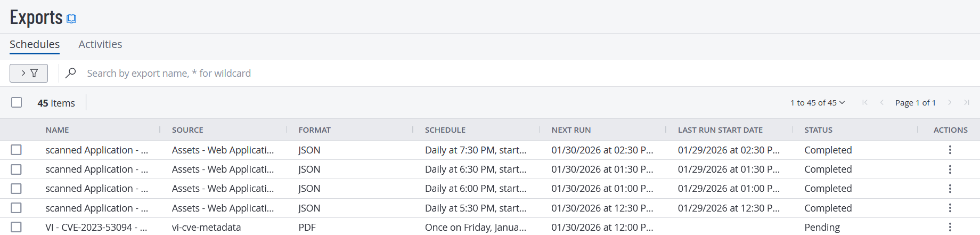980x235 pixels.
Task: Open the '1 to 45 of 45' page size dropdown
Action: [x=817, y=102]
